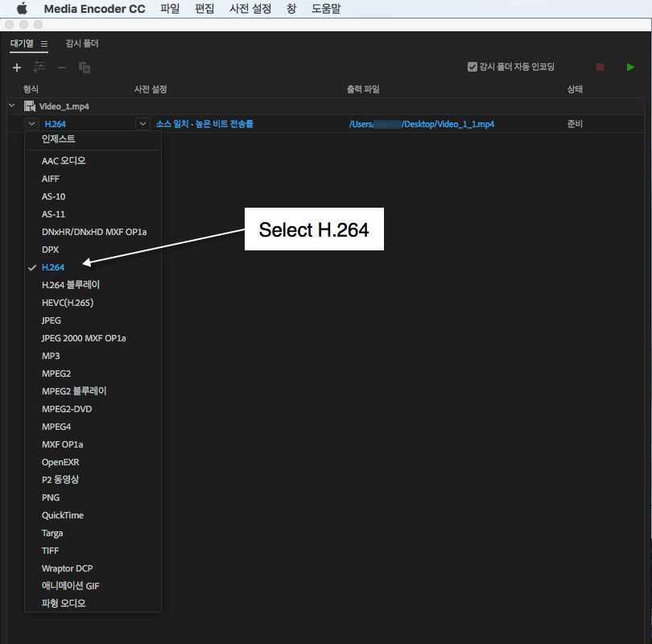Open the preset dropdown arrow
Image resolution: width=652 pixels, height=644 pixels.
coord(142,124)
